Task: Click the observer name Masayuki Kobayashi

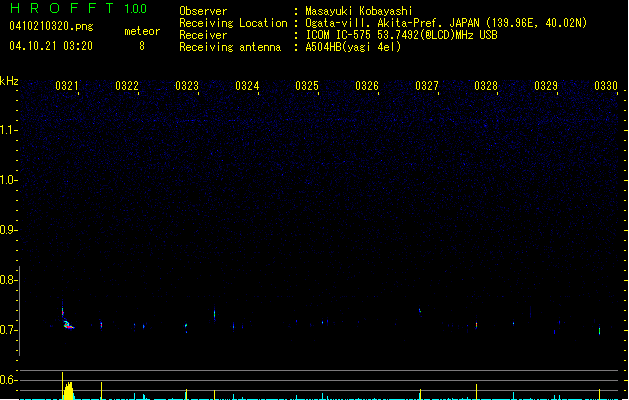Action: click(x=359, y=11)
